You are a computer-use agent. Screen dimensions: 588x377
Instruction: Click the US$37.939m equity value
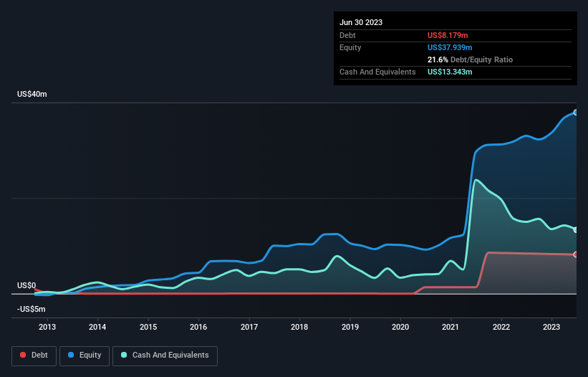pyautogui.click(x=450, y=47)
